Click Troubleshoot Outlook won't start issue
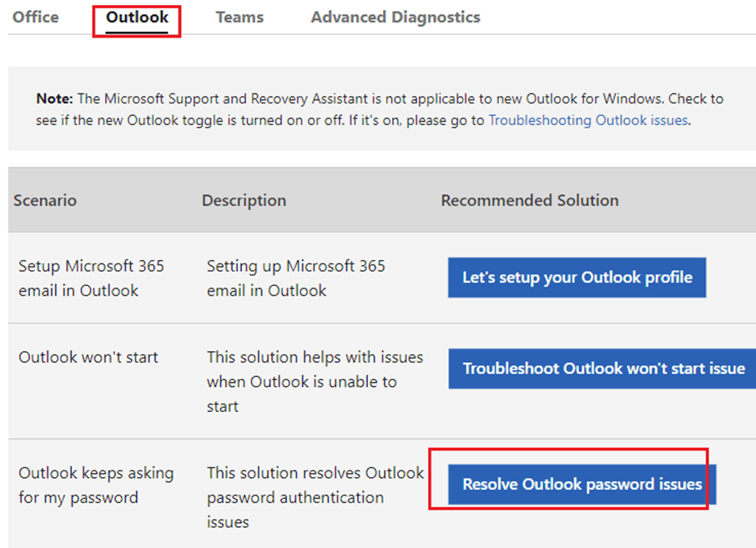The width and height of the screenshot is (756, 548). pyautogui.click(x=601, y=368)
